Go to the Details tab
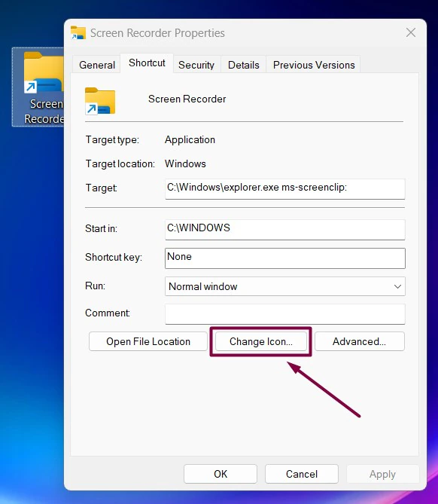This screenshot has height=504, width=438. pos(243,65)
